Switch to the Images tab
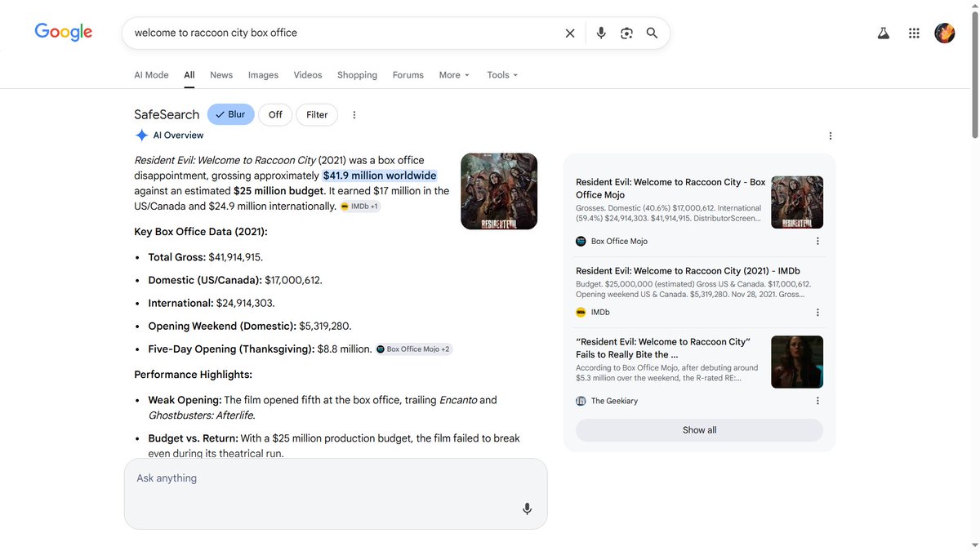Viewport: 980px width, 551px height. [263, 75]
